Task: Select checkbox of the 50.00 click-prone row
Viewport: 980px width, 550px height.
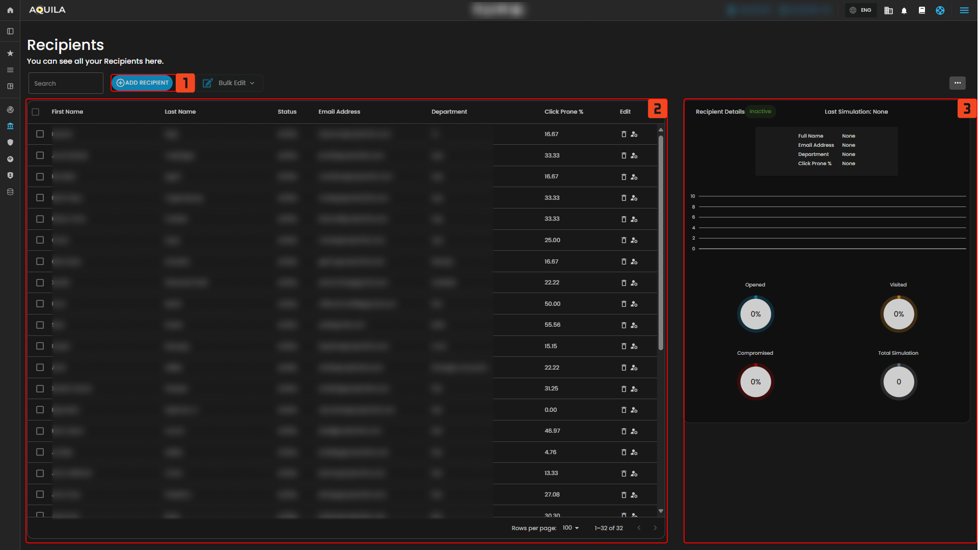Action: 40,304
